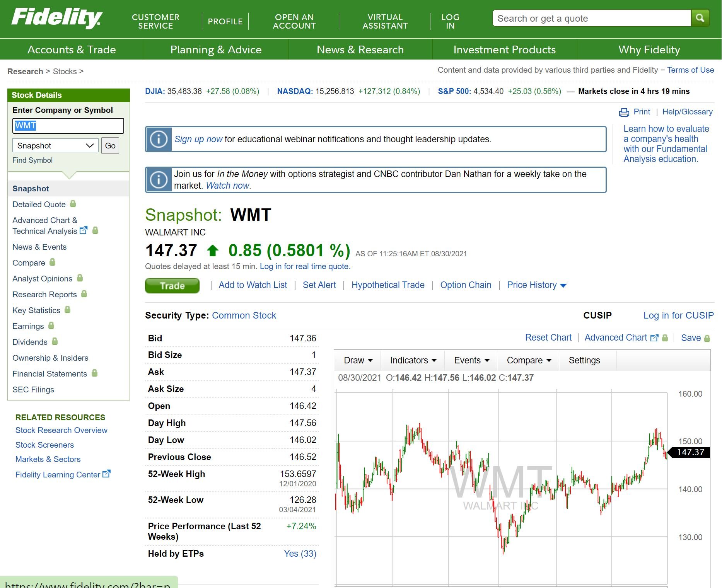This screenshot has width=722, height=588.
Task: Click the printer icon next to Print
Action: (x=624, y=112)
